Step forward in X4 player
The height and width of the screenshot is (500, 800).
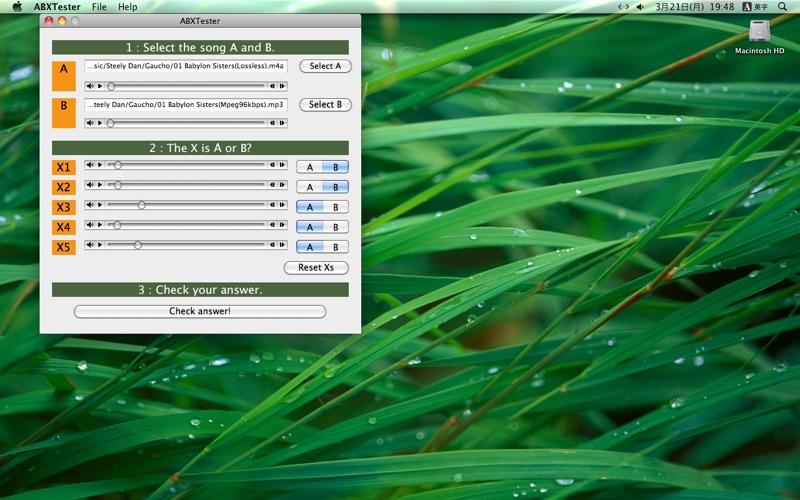click(x=282, y=224)
